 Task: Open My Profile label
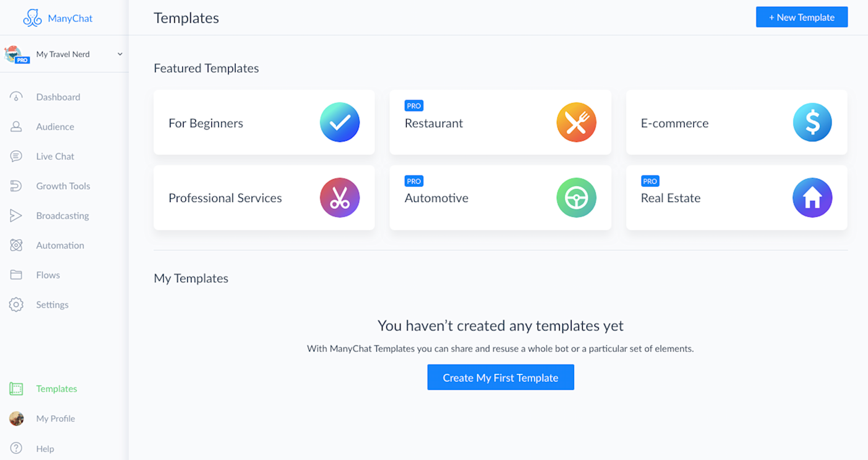tap(56, 418)
